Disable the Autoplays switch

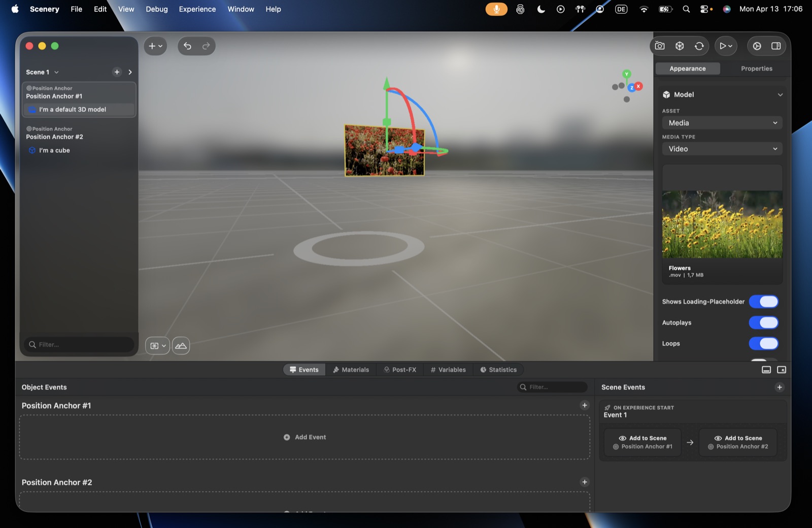pos(764,322)
